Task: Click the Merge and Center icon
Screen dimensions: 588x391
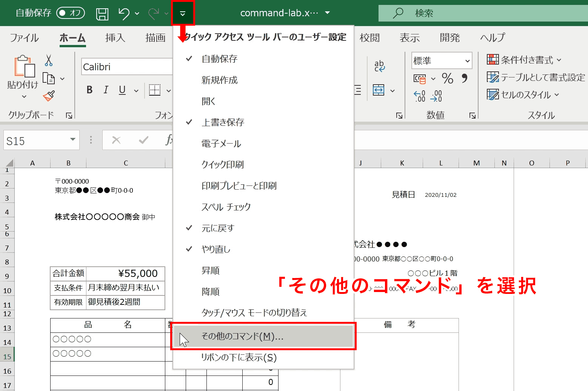Action: (379, 90)
